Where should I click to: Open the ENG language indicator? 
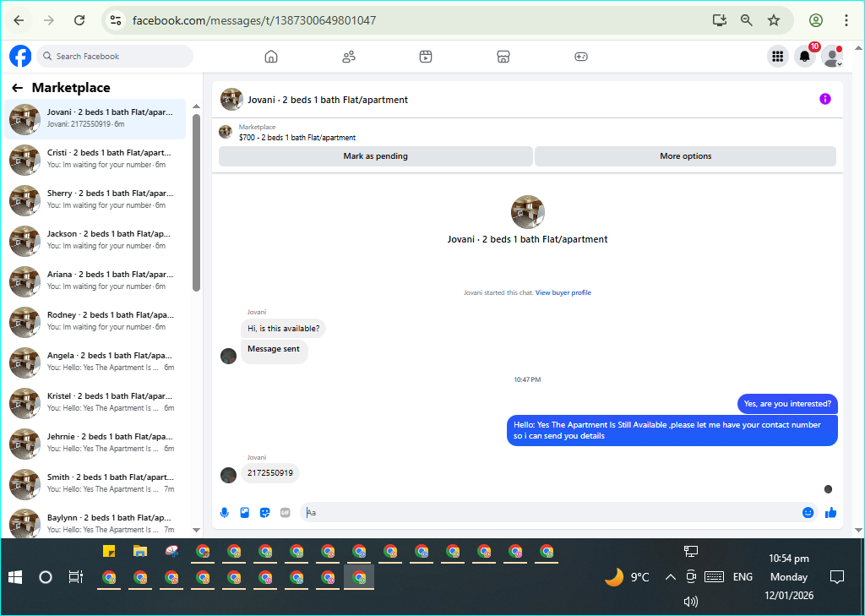pyautogui.click(x=743, y=577)
